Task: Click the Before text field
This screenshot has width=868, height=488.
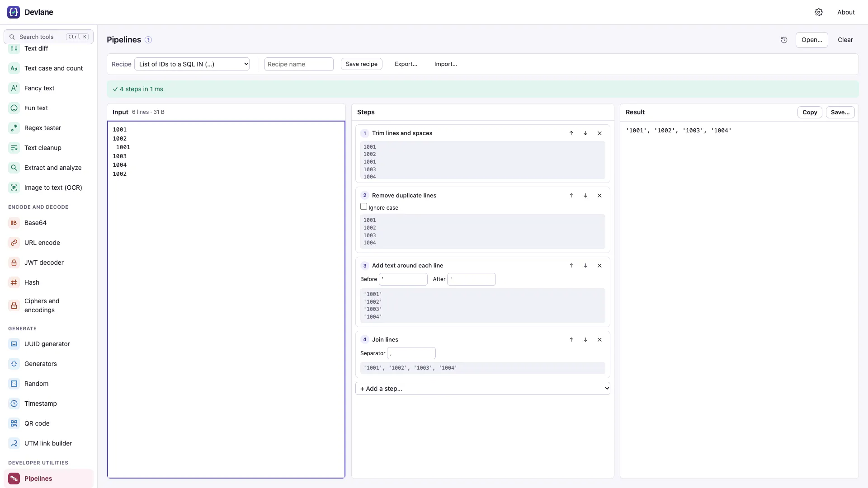Action: [403, 279]
